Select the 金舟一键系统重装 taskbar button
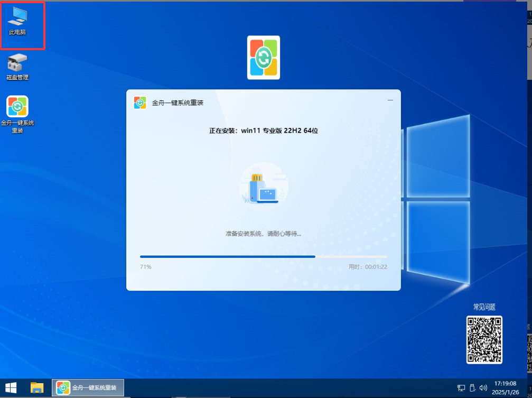532x398 pixels. [x=88, y=388]
